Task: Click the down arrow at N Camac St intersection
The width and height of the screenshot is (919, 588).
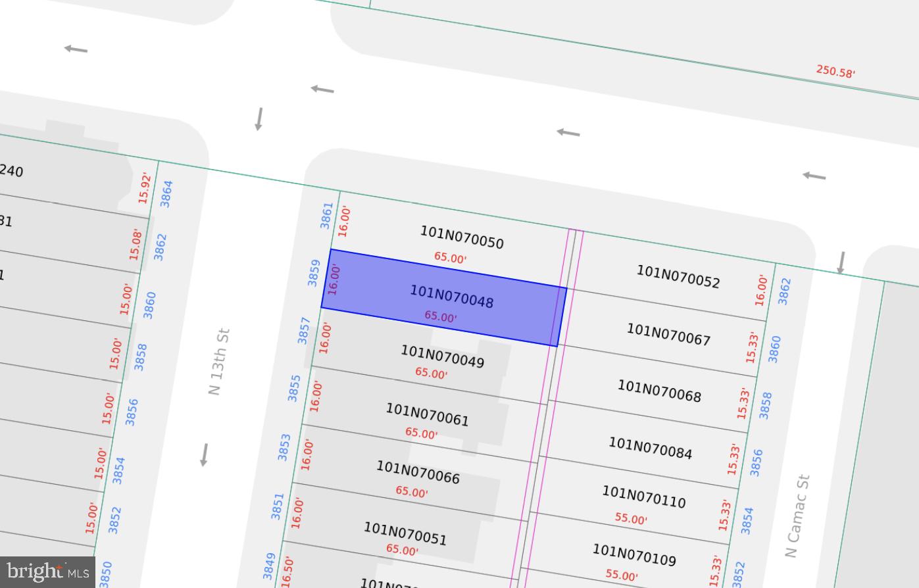Action: pos(841,262)
